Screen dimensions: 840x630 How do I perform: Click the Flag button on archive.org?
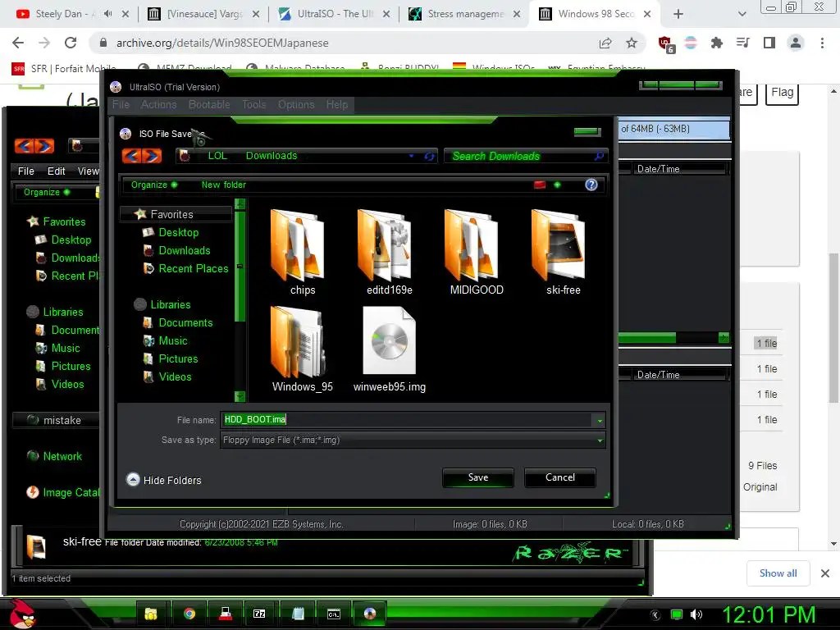(782, 92)
